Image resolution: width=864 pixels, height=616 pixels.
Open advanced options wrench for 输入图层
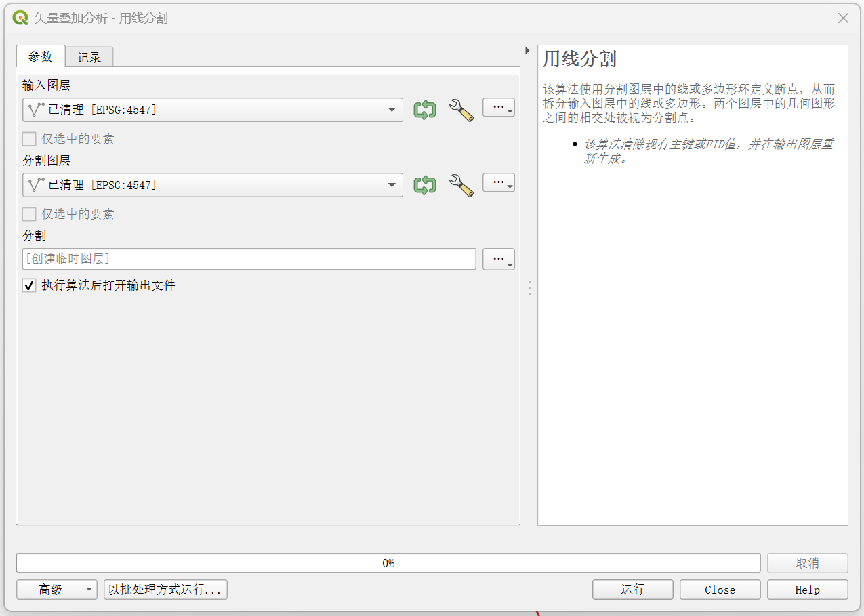[461, 110]
